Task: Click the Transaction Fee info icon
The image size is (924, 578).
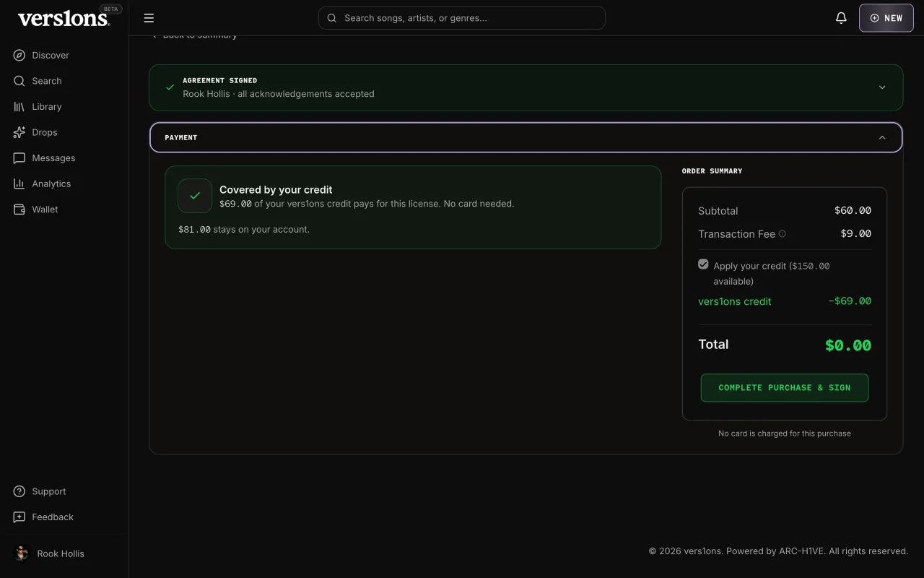Action: 783,234
